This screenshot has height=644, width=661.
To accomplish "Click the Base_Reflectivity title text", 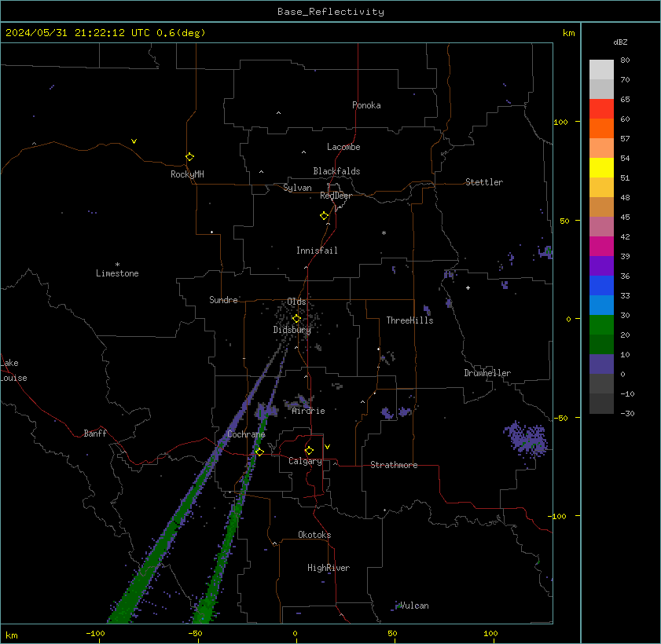I will [x=330, y=12].
